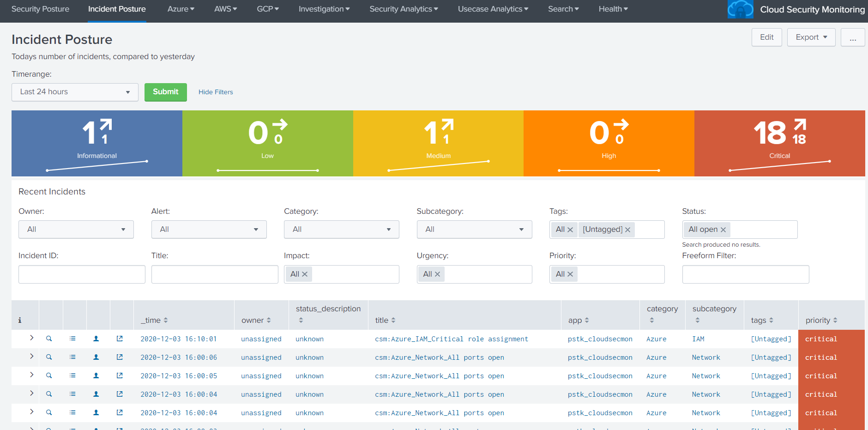Remove the [Untagged] tag filter
Image resolution: width=868 pixels, height=430 pixels.
point(627,230)
